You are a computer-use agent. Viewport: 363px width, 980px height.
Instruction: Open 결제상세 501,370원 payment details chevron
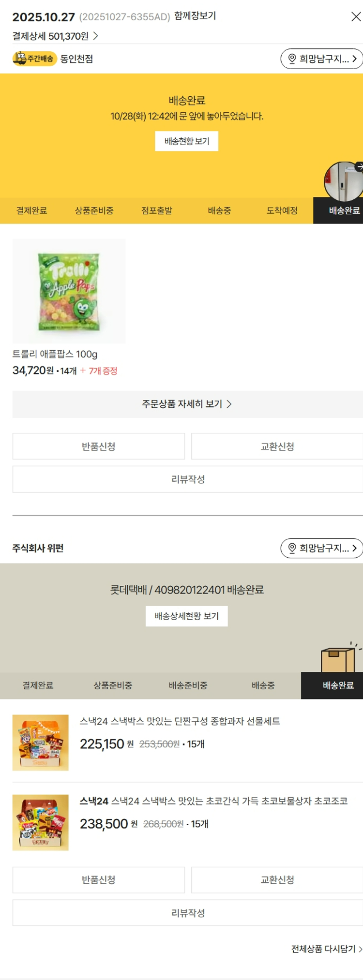55,36
